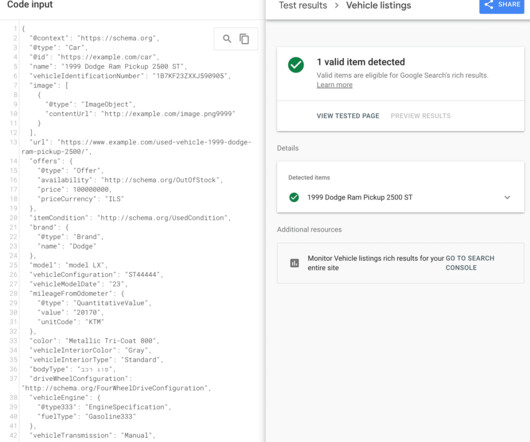Click the blue SHARE button

point(502,5)
